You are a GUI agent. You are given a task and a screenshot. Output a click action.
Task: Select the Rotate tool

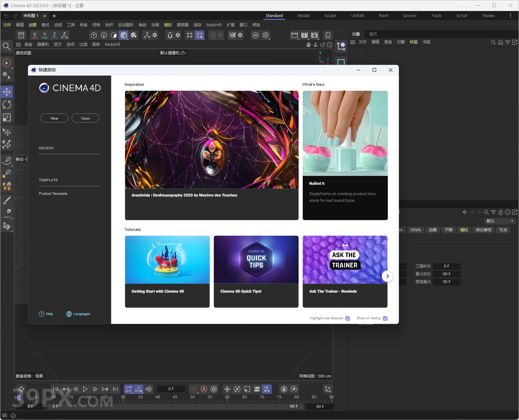(7, 105)
